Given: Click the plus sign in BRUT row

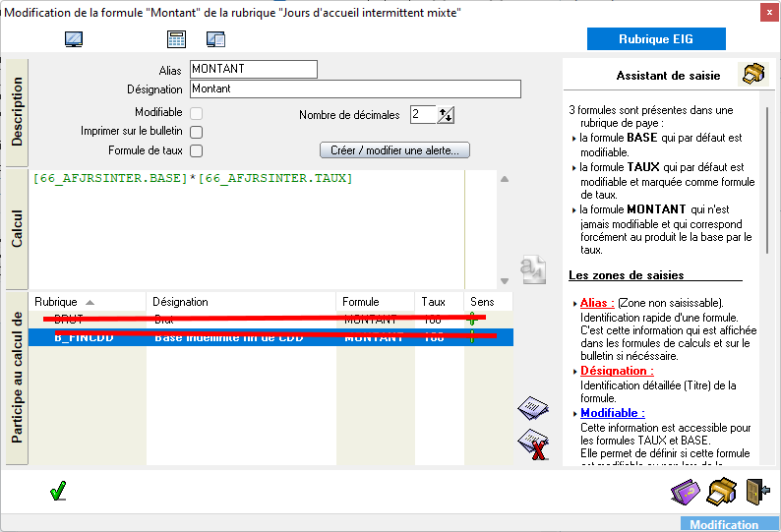Looking at the screenshot, I should (x=472, y=320).
